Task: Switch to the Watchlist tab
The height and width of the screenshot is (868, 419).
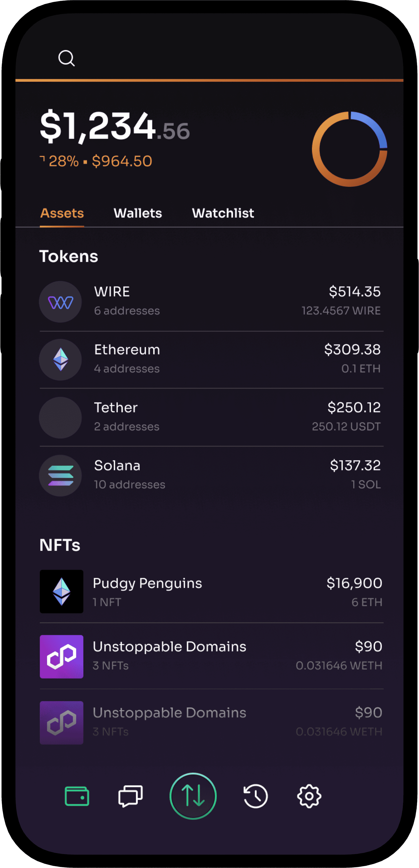Action: pyautogui.click(x=223, y=213)
